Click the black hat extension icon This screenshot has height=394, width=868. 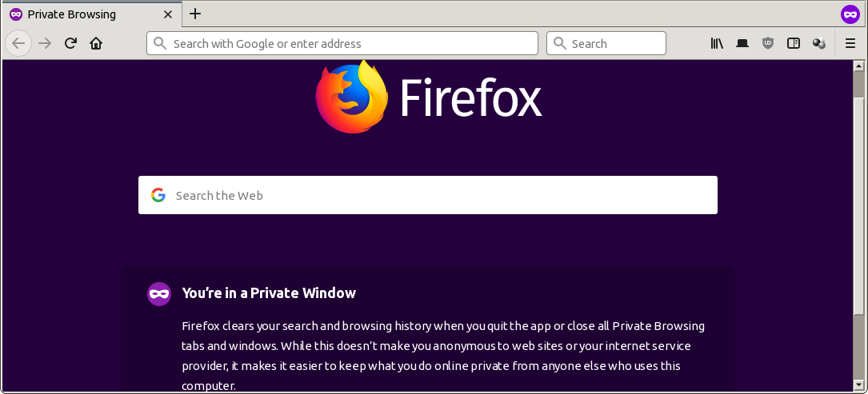point(742,44)
